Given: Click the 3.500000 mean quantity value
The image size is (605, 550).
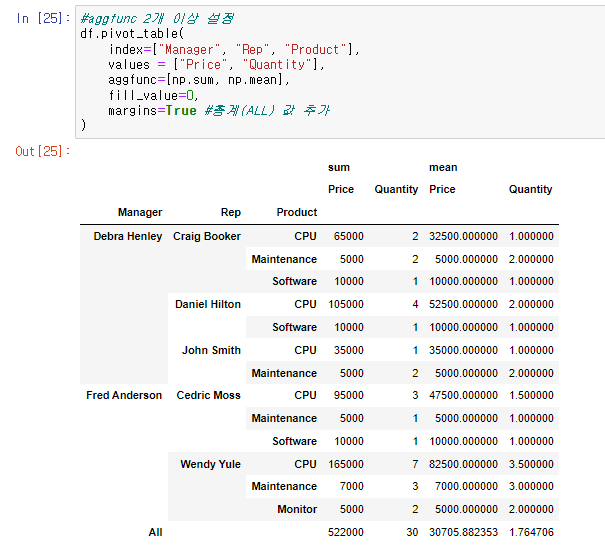Looking at the screenshot, I should pos(531,464).
